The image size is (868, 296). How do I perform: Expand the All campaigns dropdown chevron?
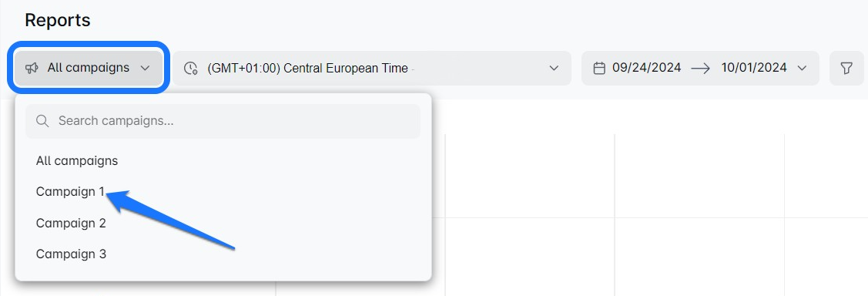click(x=145, y=68)
